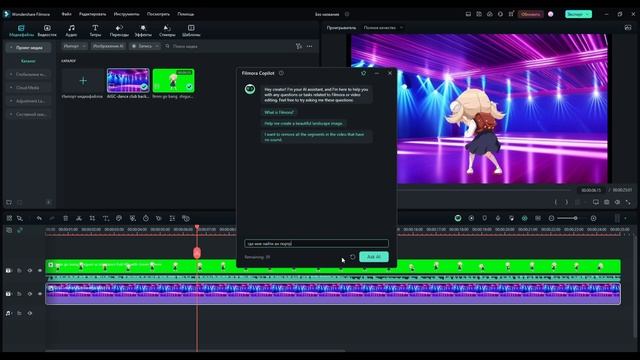Toggle the timeline link icon below grid icon
This screenshot has height=360, width=640.
click(20, 230)
